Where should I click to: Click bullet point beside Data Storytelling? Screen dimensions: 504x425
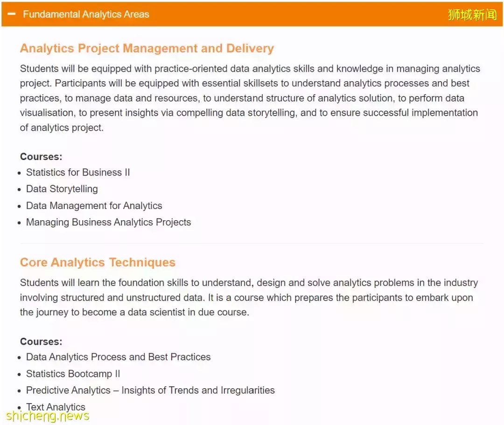pos(19,189)
